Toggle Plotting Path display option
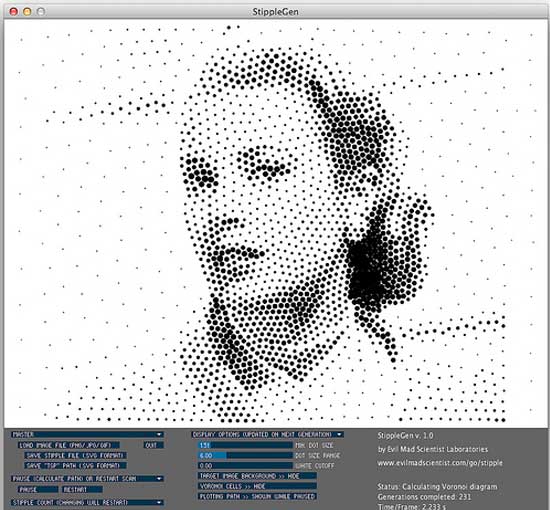 (x=257, y=496)
